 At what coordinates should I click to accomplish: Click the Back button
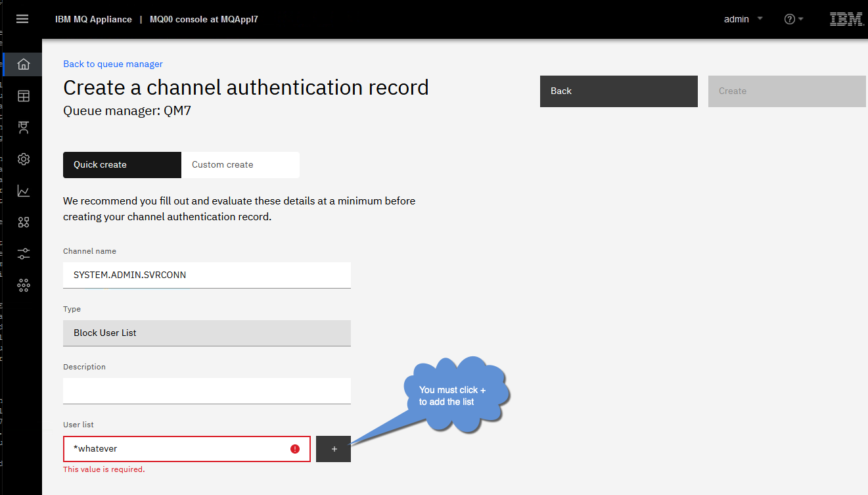click(x=619, y=91)
